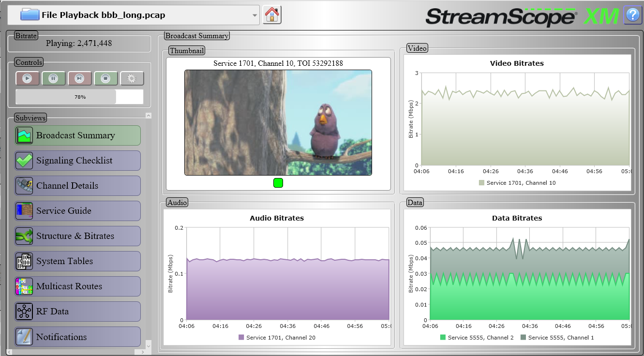Viewport: 644px width, 356px height.
Task: Open RF Data subview
Action: 77,311
